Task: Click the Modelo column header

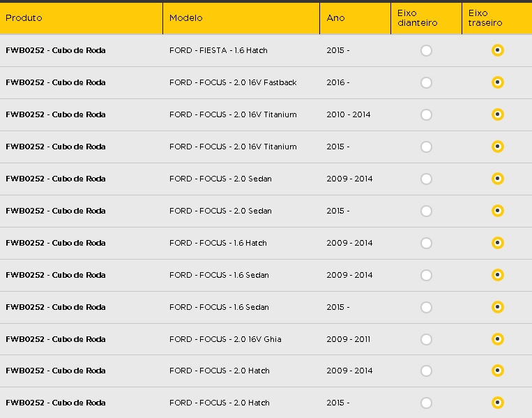Action: click(185, 18)
